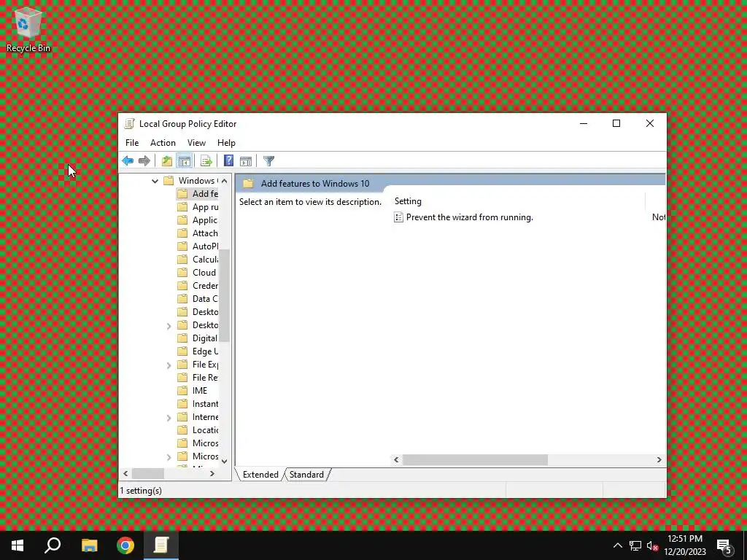Image resolution: width=747 pixels, height=560 pixels.
Task: Open the Help menu
Action: coord(226,143)
